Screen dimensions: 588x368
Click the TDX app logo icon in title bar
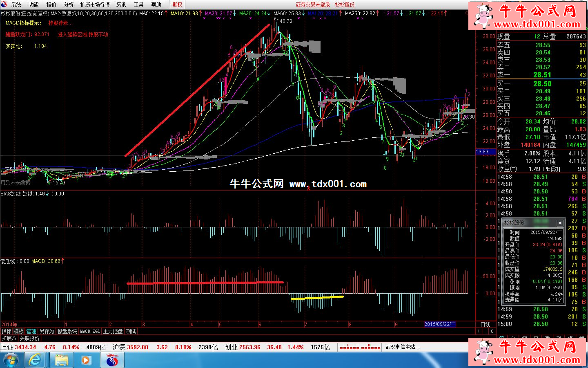(x=4, y=4)
